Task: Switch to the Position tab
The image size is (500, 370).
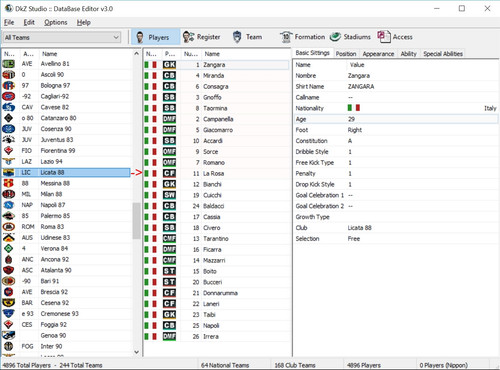Action: (x=346, y=54)
